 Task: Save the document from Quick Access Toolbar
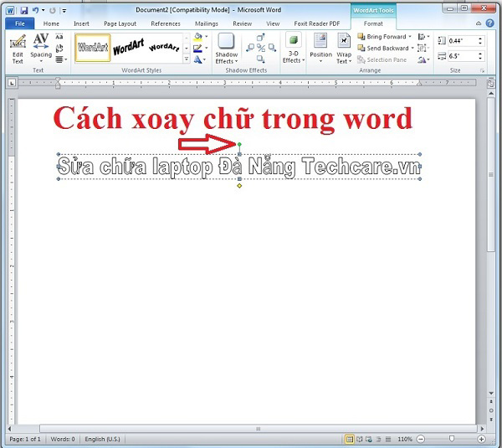click(x=24, y=11)
